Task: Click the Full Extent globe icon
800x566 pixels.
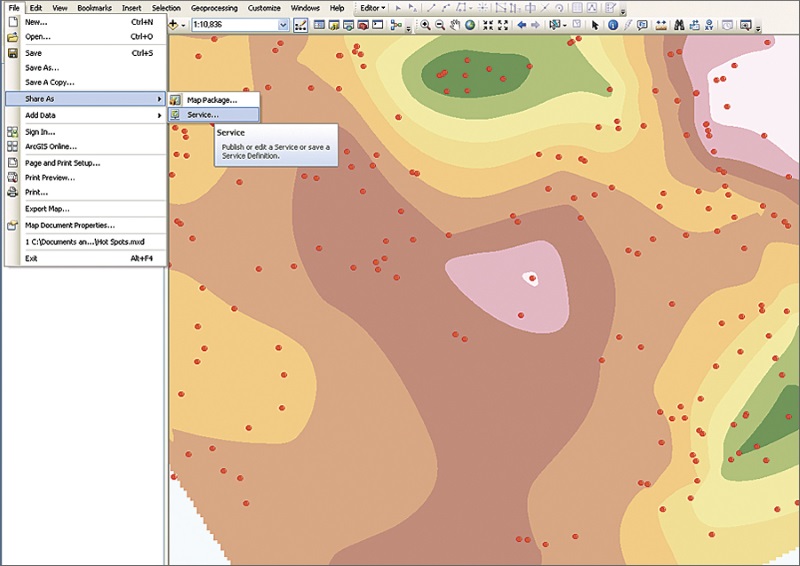Action: click(x=470, y=25)
